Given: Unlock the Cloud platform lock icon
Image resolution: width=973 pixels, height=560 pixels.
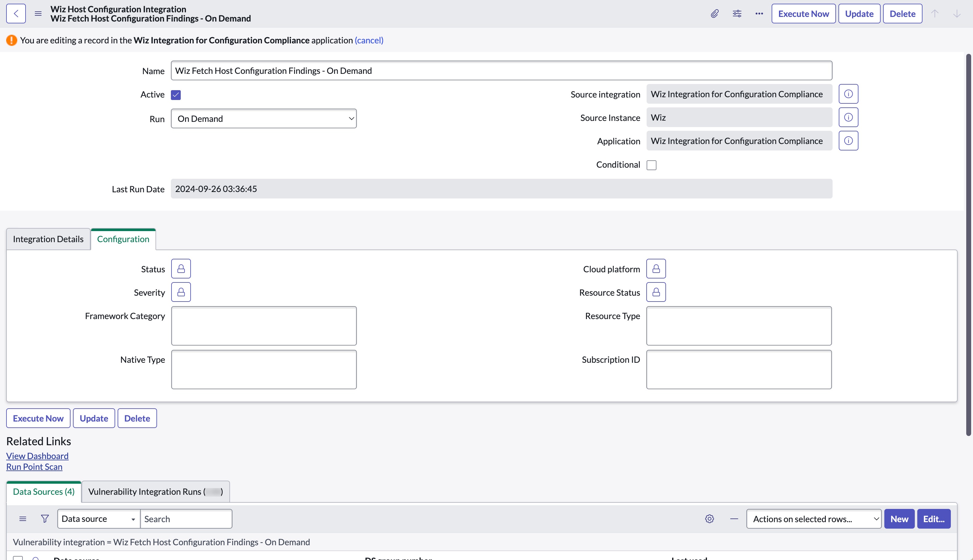Looking at the screenshot, I should pos(656,269).
